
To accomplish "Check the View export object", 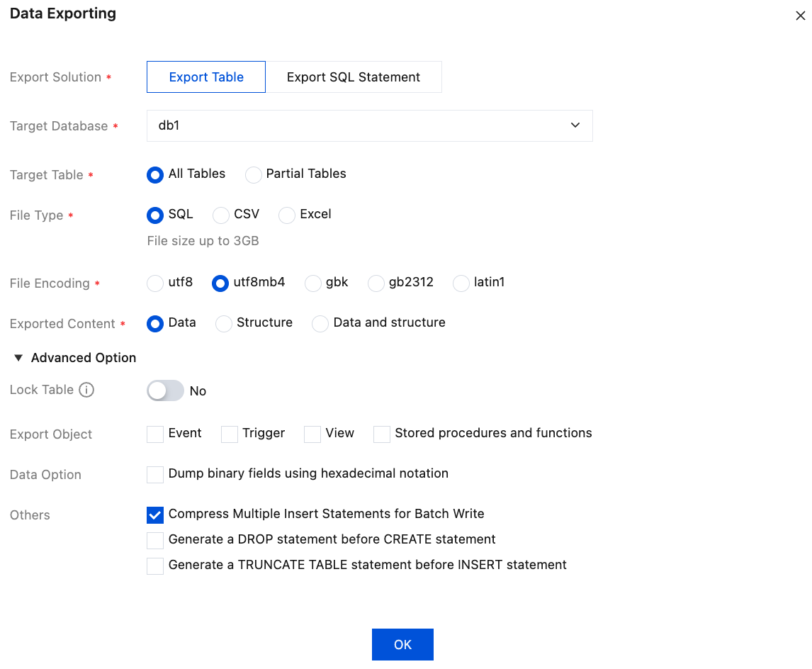I will pyautogui.click(x=312, y=434).
